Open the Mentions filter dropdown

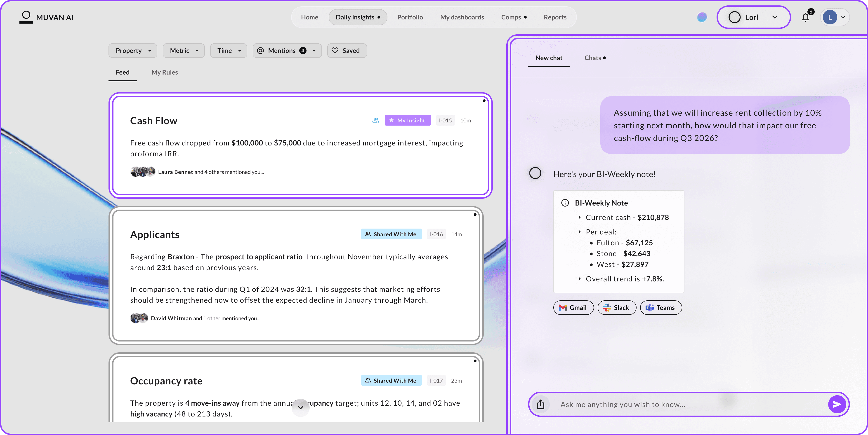pyautogui.click(x=287, y=51)
